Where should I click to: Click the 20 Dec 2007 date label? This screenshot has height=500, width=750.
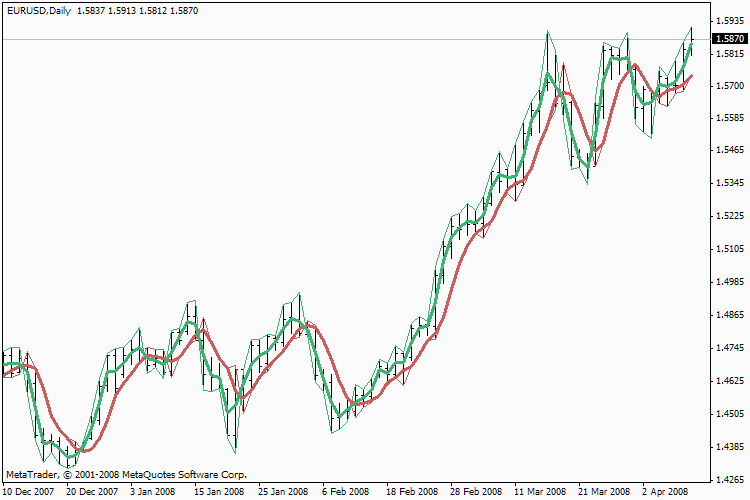pyautogui.click(x=92, y=492)
